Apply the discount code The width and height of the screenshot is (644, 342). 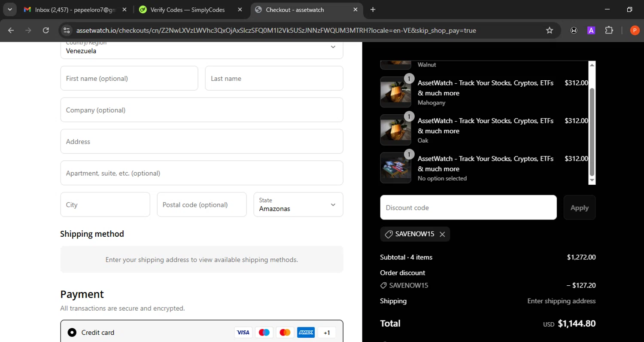[x=579, y=208]
